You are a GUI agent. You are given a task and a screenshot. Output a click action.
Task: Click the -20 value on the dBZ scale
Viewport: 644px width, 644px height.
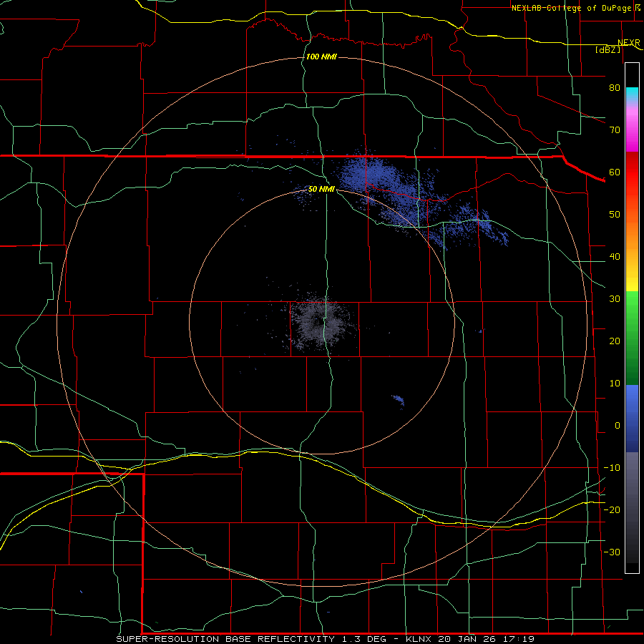pos(612,509)
